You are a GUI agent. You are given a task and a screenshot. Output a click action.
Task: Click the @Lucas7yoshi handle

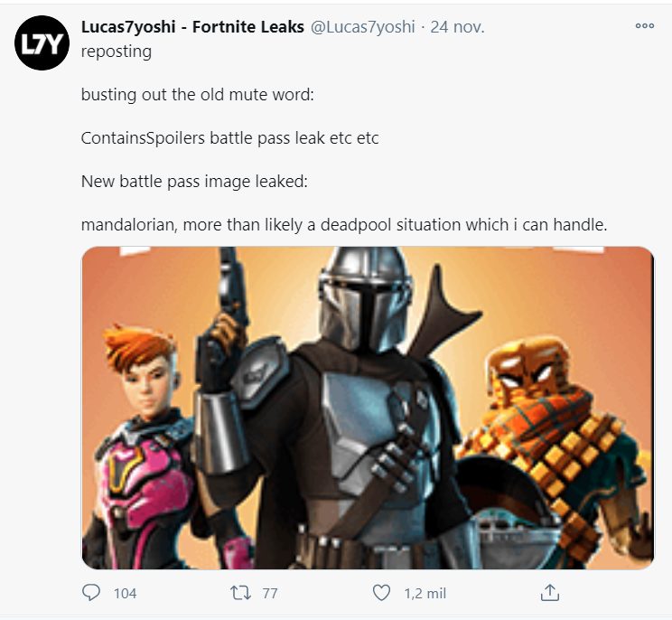point(362,27)
